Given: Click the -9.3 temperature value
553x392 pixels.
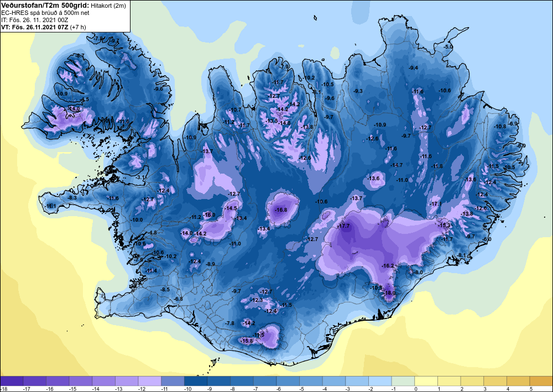Looking at the screenshot, I should click(x=358, y=91).
